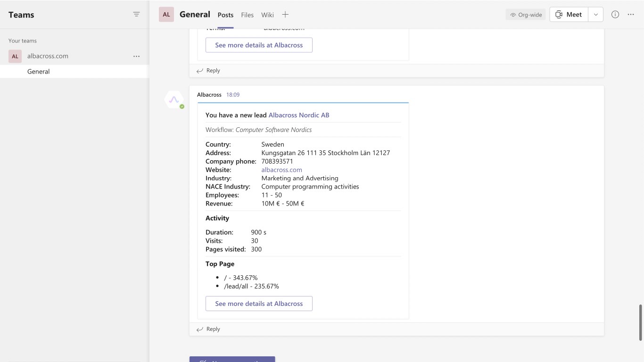This screenshot has width=644, height=362.
Task: Click the Albacross bot avatar
Action: [x=174, y=100]
